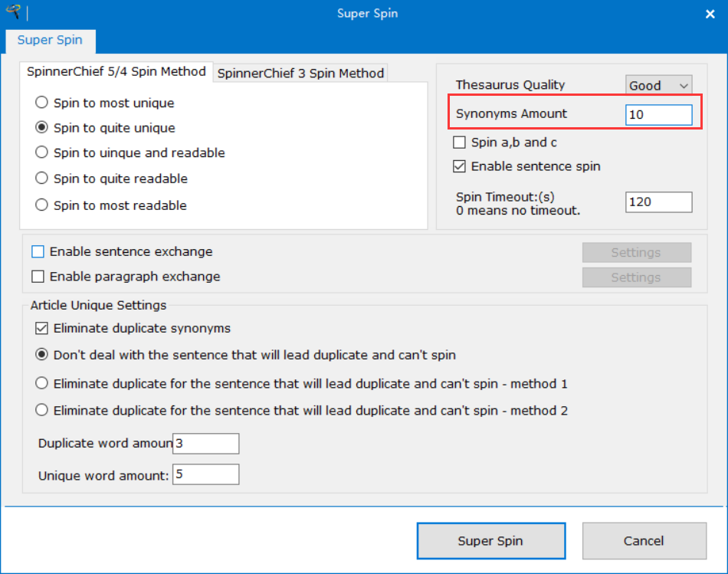Click the Synonyms Amount input field
The image size is (728, 574).
(658, 115)
